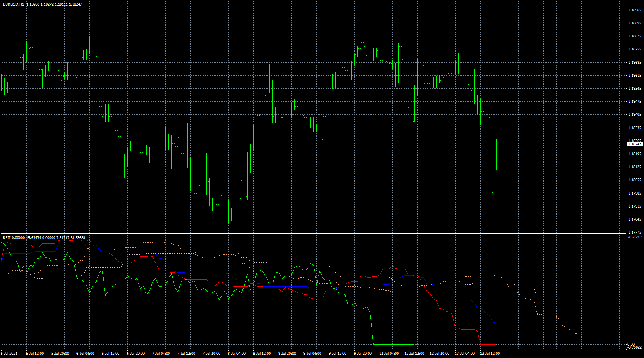Click the 1.17985 price axis label
Image resolution: width=644 pixels, height=358 pixels.
coord(635,193)
